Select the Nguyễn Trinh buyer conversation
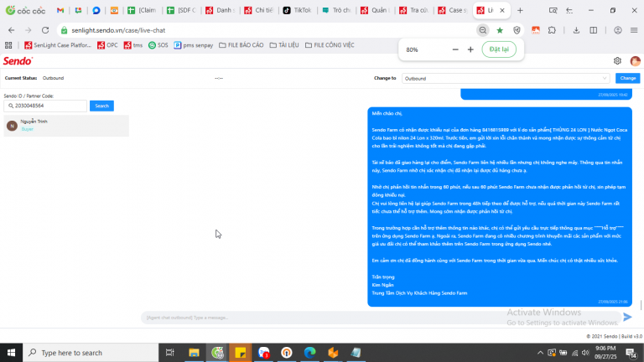644x362 pixels. pos(66,126)
